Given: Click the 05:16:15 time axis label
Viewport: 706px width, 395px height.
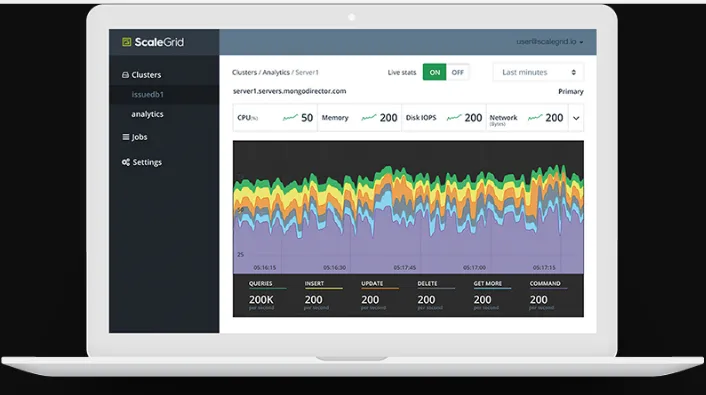Looking at the screenshot, I should (265, 268).
